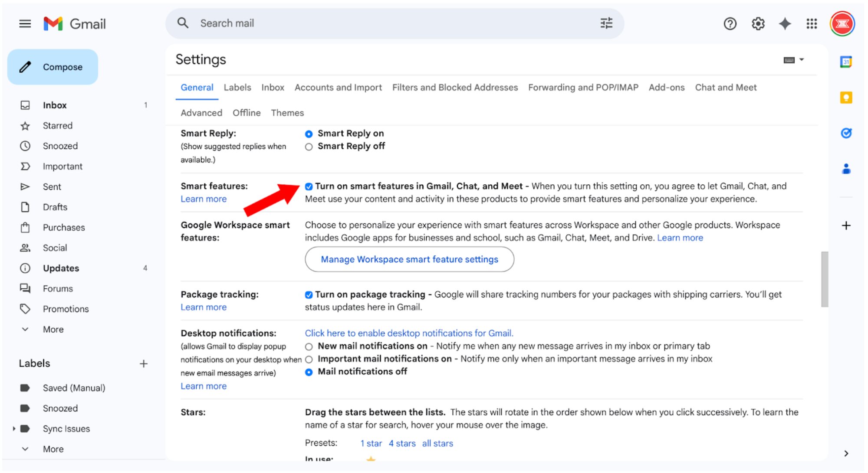Disable smart features checkbox
This screenshot has height=473, width=868.
click(309, 186)
